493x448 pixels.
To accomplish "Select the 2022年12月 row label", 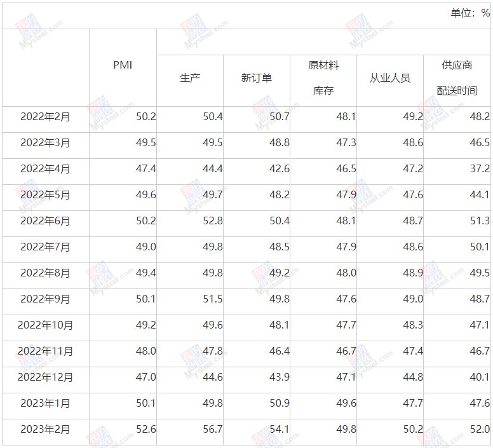I will pyautogui.click(x=45, y=377).
